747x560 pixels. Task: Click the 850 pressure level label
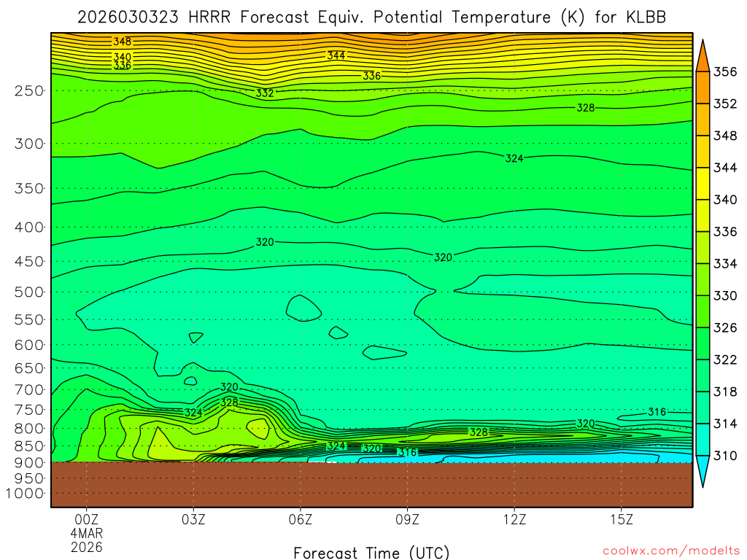29,446
